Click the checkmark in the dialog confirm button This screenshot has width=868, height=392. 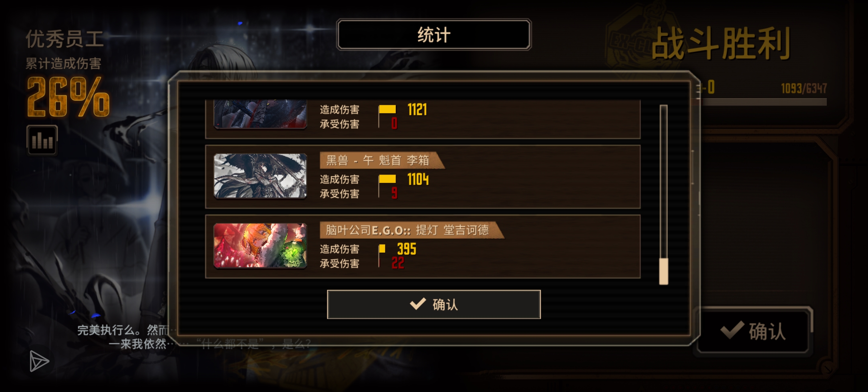click(x=418, y=304)
